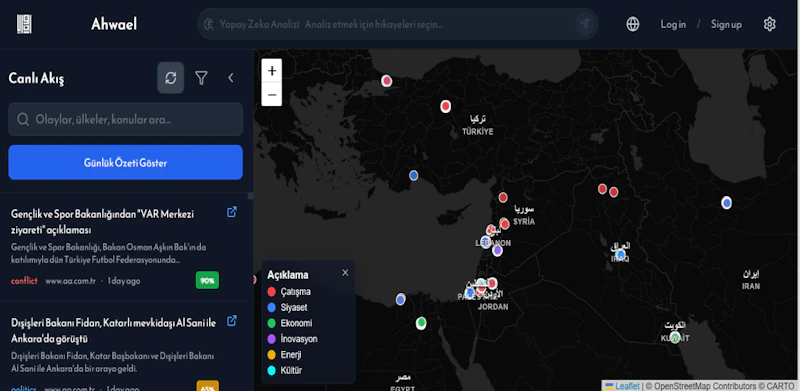Zoom out on the map
The width and height of the screenshot is (800, 391).
(272, 94)
